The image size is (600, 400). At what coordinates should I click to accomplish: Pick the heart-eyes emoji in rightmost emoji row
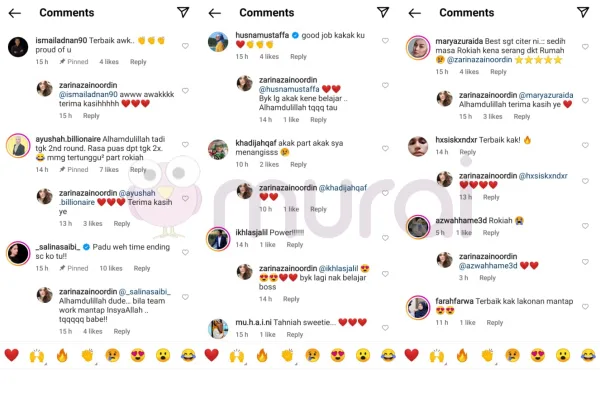coord(538,356)
